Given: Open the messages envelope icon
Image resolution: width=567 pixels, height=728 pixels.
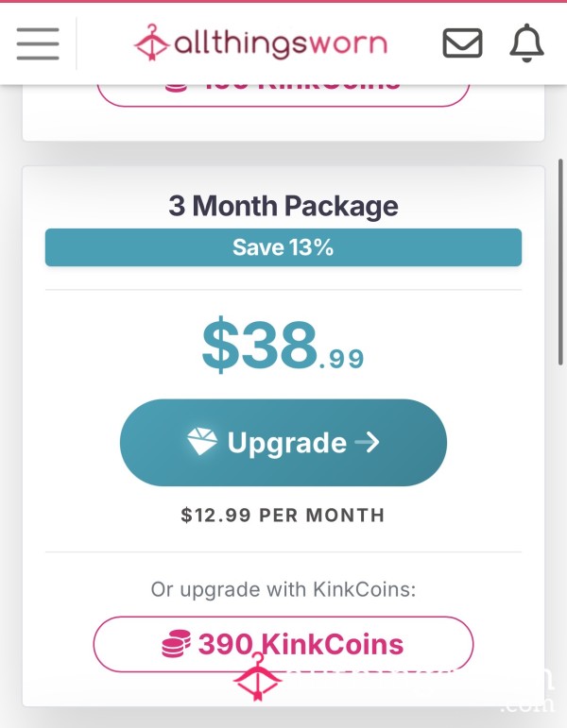Looking at the screenshot, I should click(x=462, y=43).
